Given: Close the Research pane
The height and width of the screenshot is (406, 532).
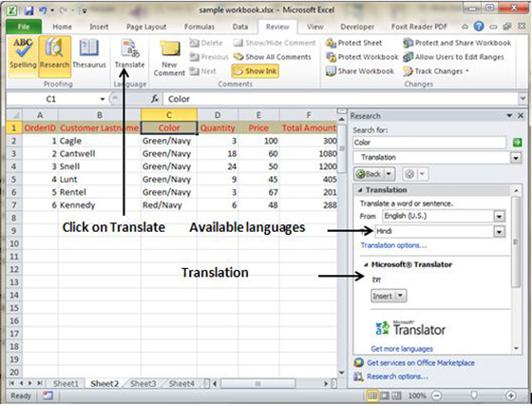Looking at the screenshot, I should [521, 116].
